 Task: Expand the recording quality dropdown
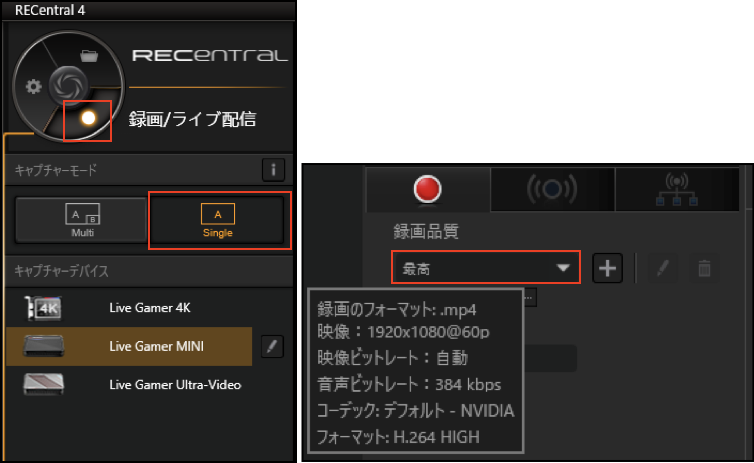(x=486, y=267)
